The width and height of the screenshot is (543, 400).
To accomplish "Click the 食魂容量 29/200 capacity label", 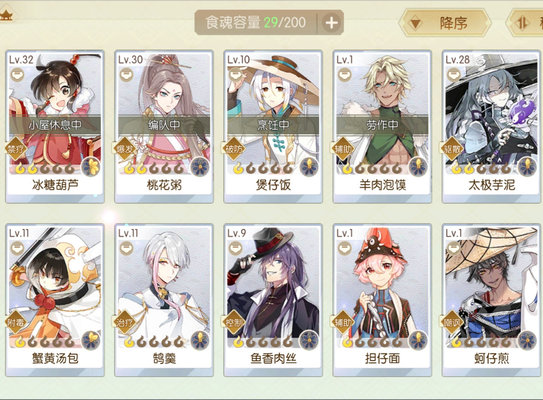I will coord(256,23).
